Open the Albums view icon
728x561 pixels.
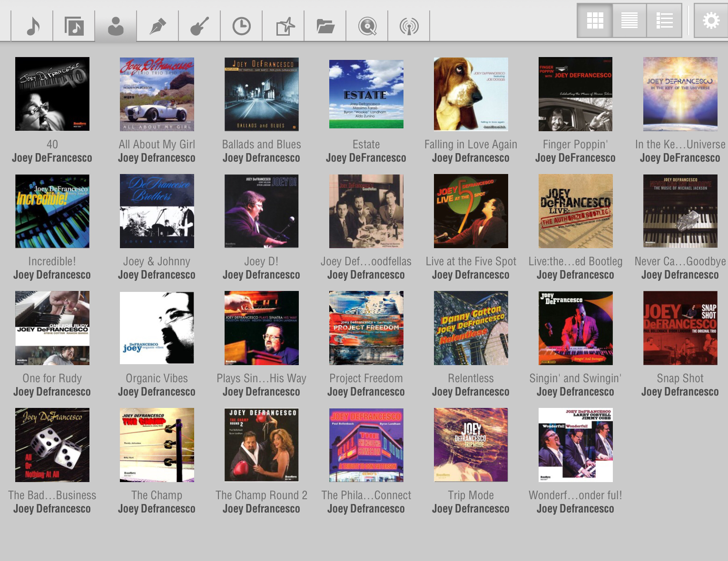(x=74, y=26)
